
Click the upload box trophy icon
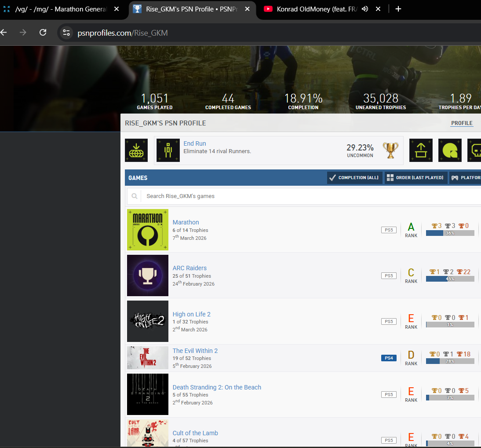point(421,150)
